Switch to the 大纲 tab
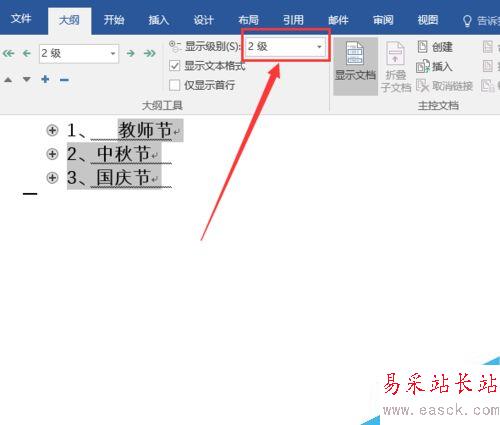Viewport: 500px width, 425px height. pyautogui.click(x=69, y=20)
